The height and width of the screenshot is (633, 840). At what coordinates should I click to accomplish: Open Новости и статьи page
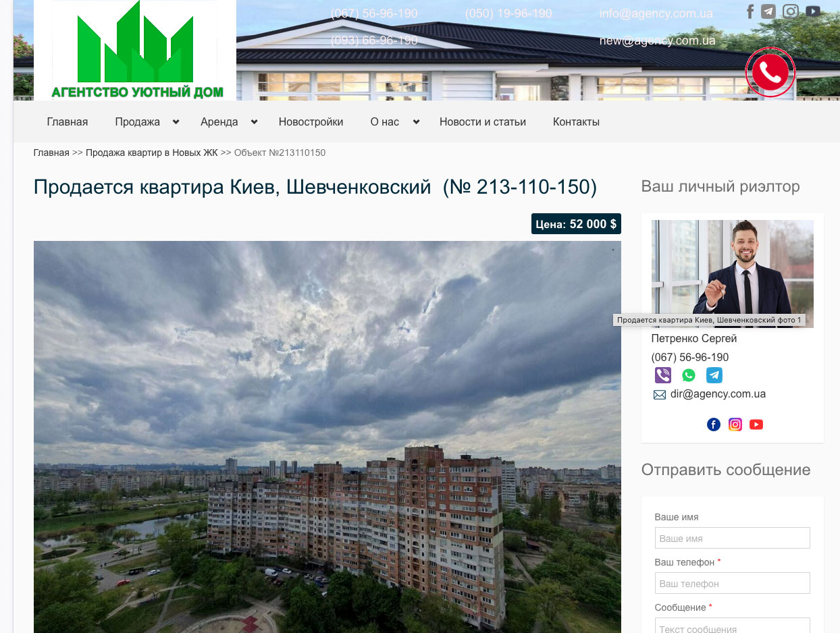pyautogui.click(x=483, y=122)
